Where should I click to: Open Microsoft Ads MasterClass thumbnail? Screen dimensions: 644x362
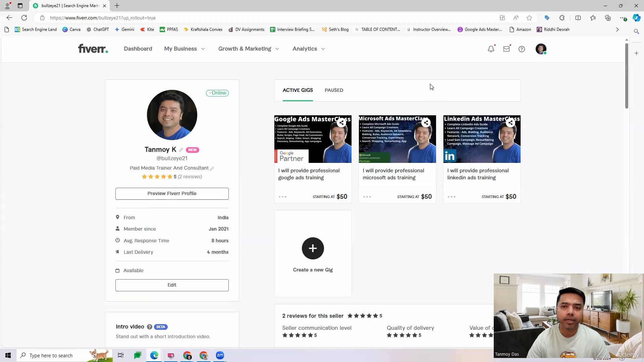coord(397,139)
